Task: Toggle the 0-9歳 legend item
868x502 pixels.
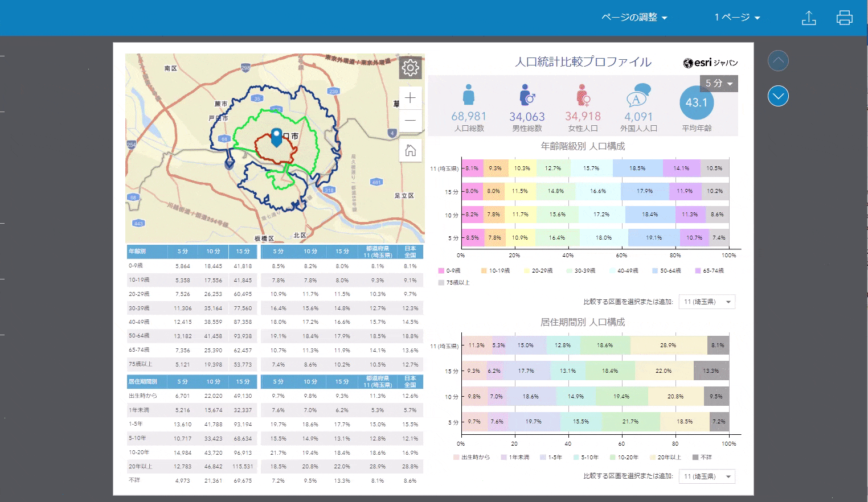Action: pos(449,271)
